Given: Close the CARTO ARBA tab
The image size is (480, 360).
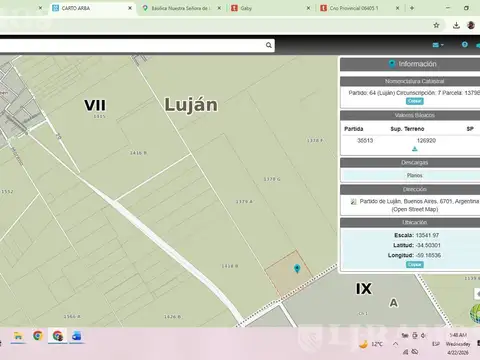Looking at the screenshot, I should click(130, 8).
